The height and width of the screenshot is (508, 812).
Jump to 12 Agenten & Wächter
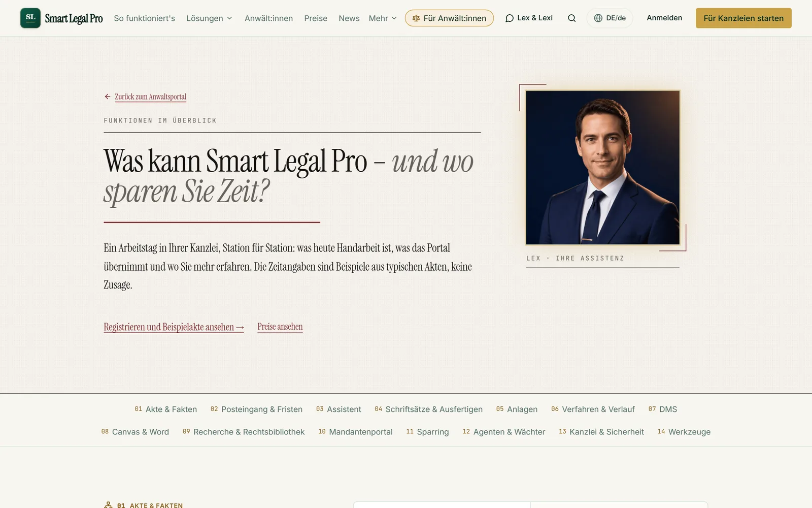click(503, 432)
